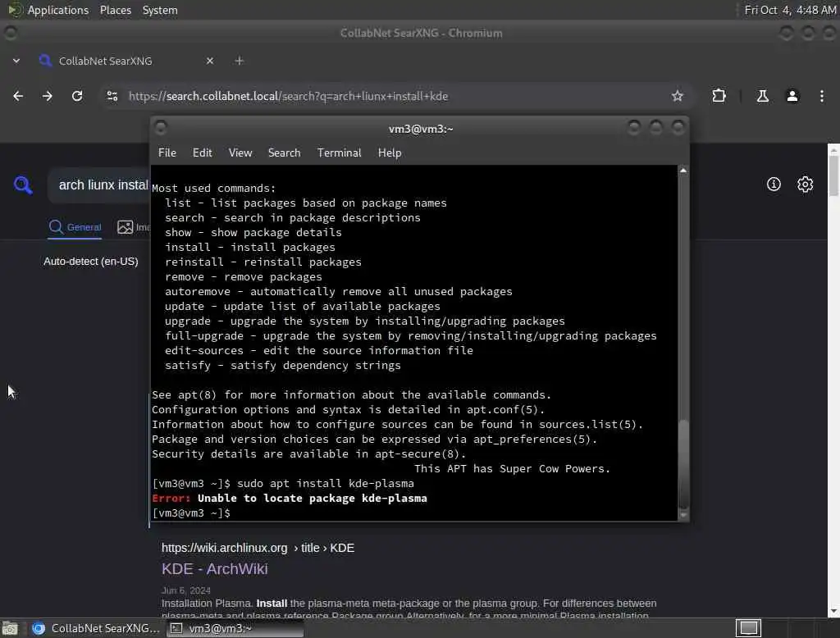
Task: Open a new browser tab
Action: pyautogui.click(x=240, y=61)
